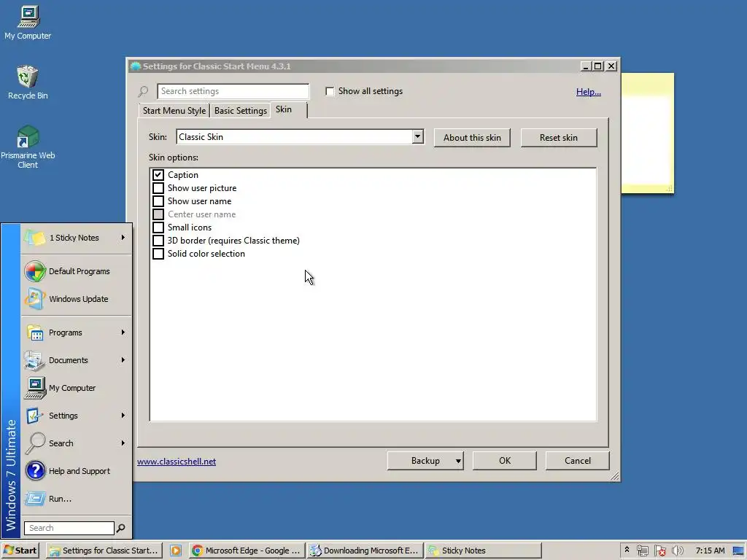
Task: Open the Skin dropdown list
Action: (x=417, y=136)
